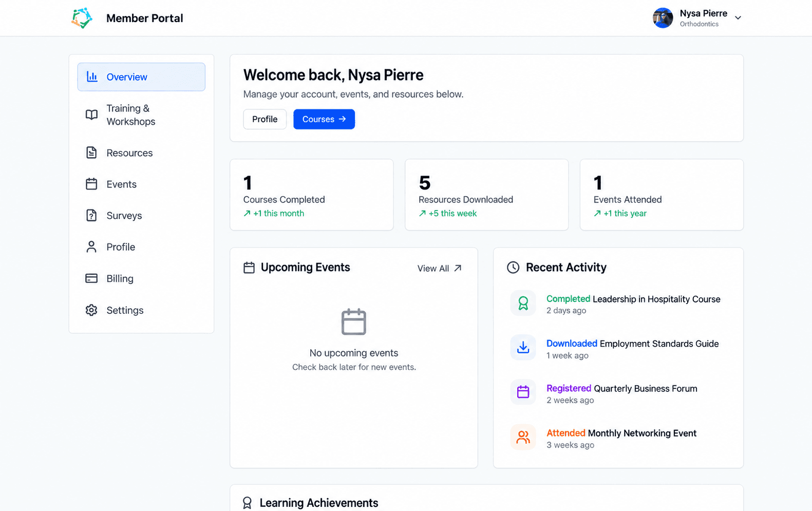Click the Member Portal logo icon
Screen dimensions: 812x511
[82, 18]
